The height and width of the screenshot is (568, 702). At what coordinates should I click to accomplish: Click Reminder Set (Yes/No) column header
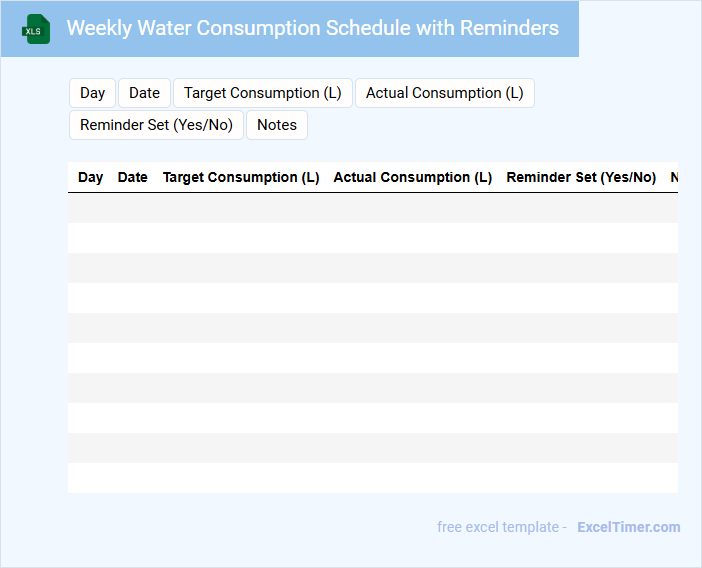pyautogui.click(x=581, y=177)
